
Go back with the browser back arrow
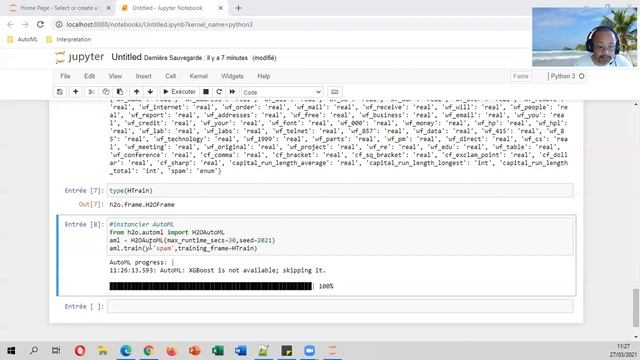[x=10, y=24]
